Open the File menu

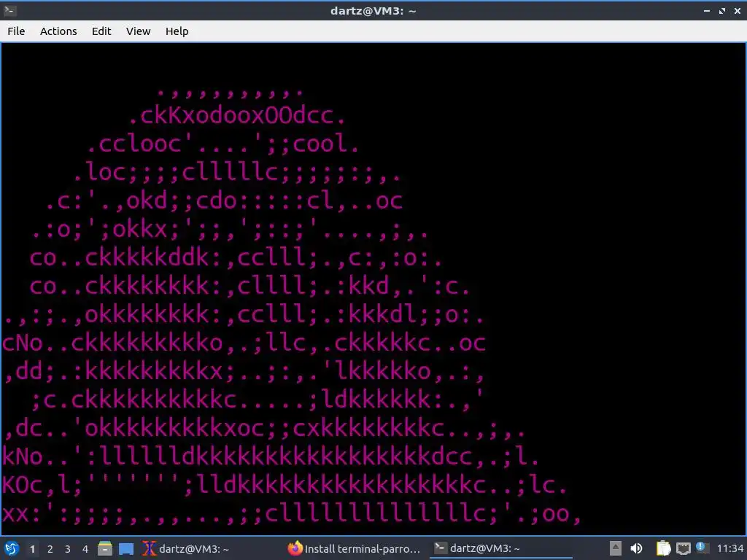pos(16,31)
